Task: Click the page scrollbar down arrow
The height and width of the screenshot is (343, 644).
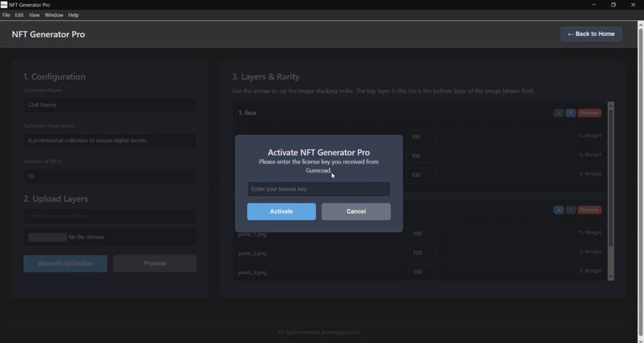Action: (640, 340)
